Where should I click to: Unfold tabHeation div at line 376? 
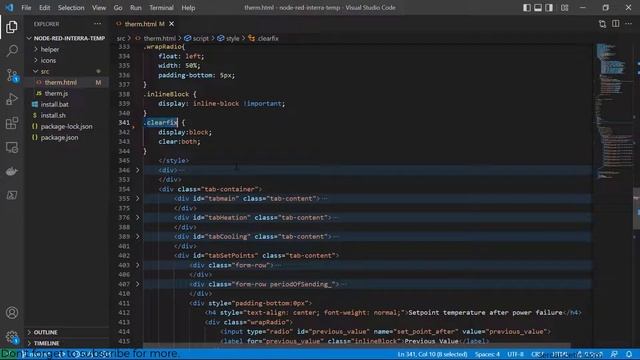pos(138,217)
